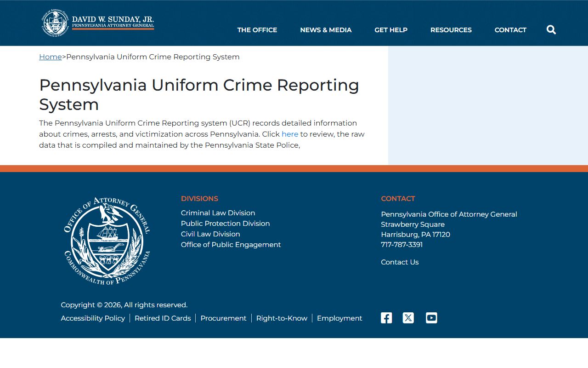Click the DIVISIONS footer heading
588x368 pixels.
pos(199,199)
